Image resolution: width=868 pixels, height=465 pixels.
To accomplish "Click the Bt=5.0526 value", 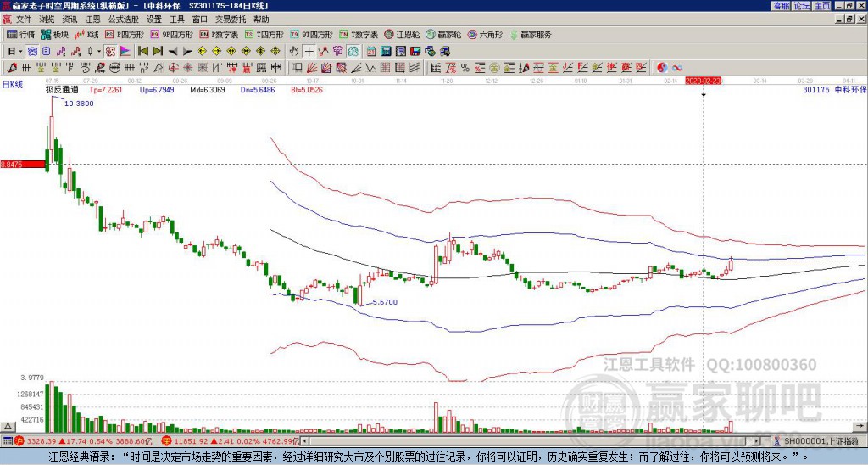I will pyautogui.click(x=307, y=90).
